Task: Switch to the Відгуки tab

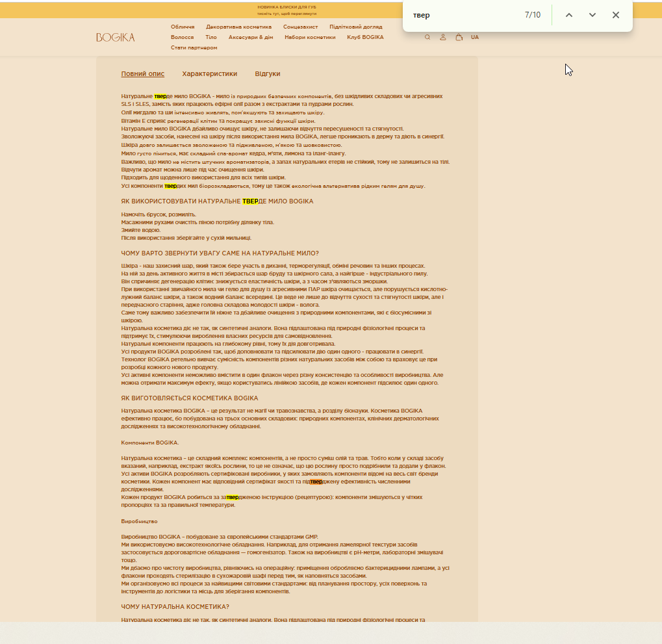Action: click(267, 73)
